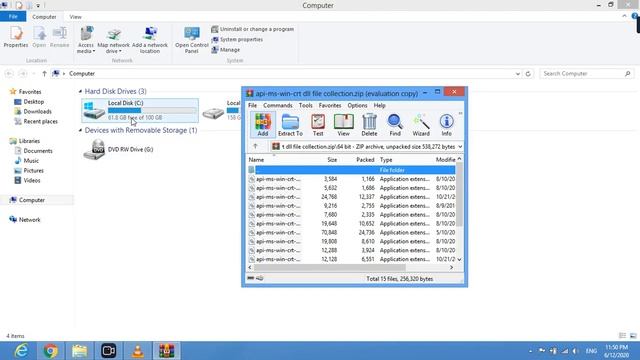Open the File tab in Explorer
Viewport: 640px width, 360px height.
pyautogui.click(x=13, y=17)
